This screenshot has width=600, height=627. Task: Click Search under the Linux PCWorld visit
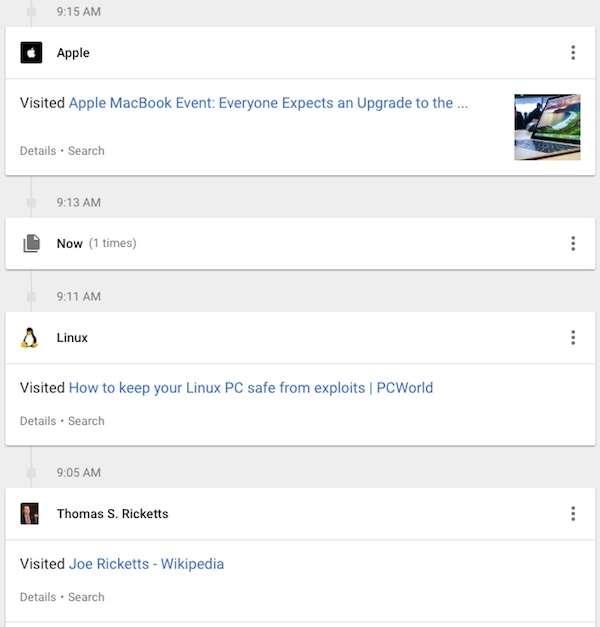click(x=86, y=421)
